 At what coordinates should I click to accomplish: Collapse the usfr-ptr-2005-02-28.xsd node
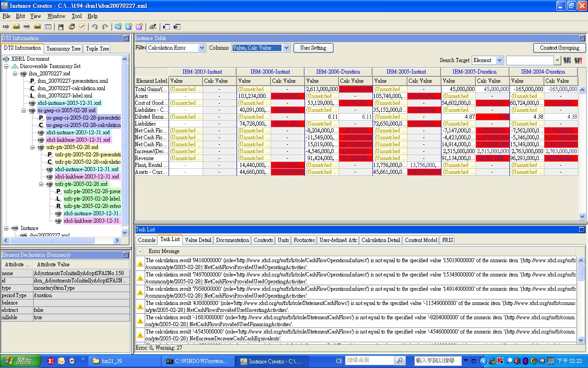[33, 147]
